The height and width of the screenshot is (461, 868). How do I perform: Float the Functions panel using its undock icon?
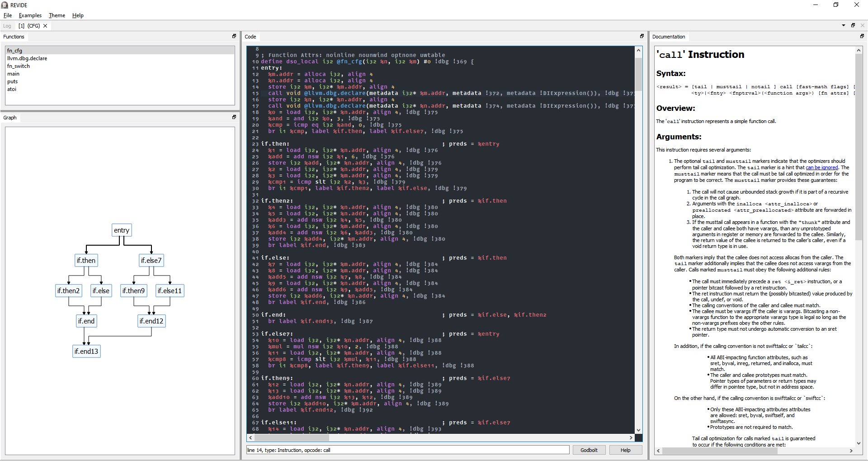pyautogui.click(x=234, y=36)
